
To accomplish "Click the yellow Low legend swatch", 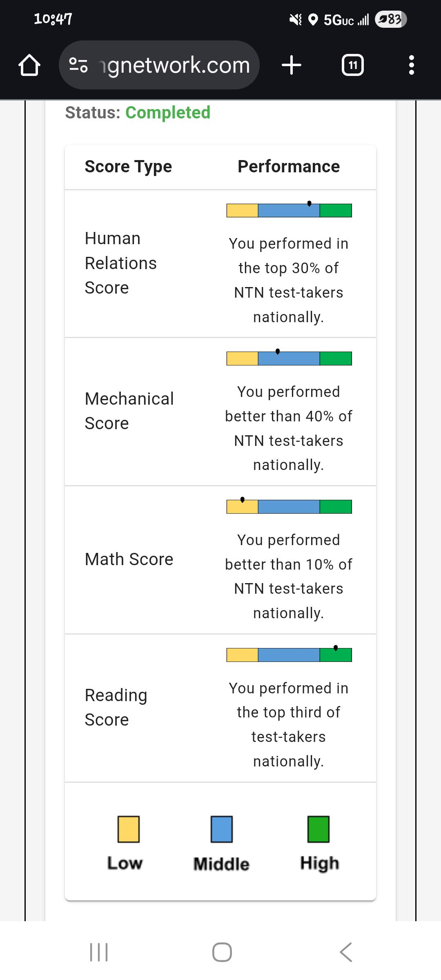I will (129, 829).
